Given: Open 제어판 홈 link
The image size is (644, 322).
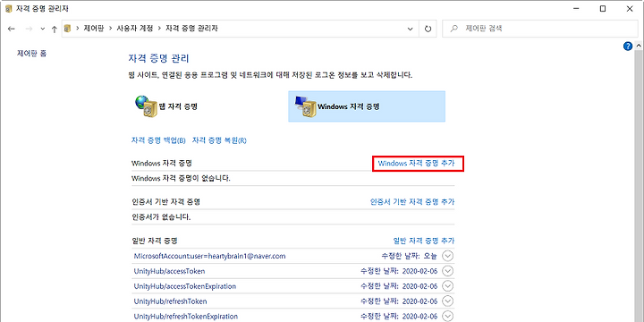Looking at the screenshot, I should 31,53.
